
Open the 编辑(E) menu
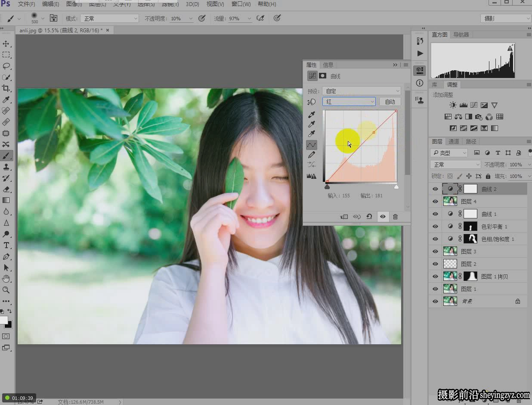tap(50, 4)
